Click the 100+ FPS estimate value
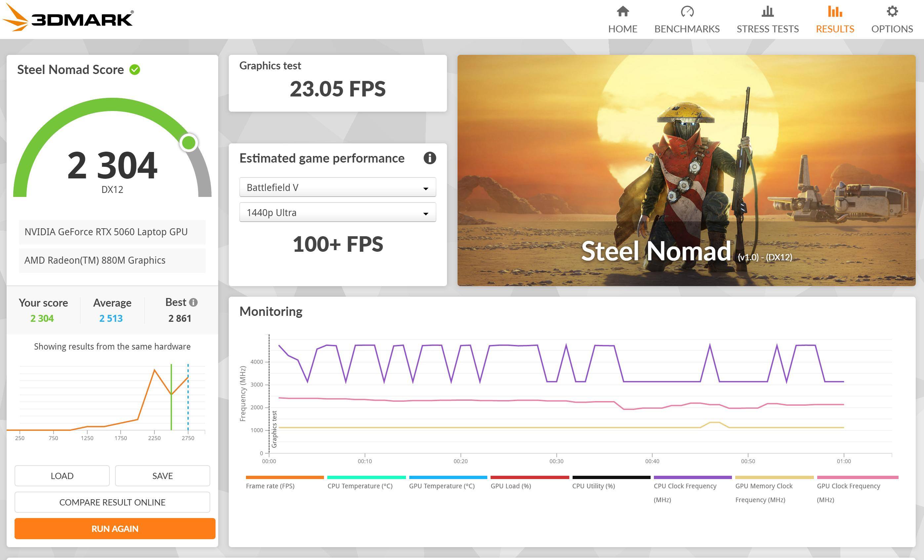Image resolution: width=924 pixels, height=560 pixels. (x=338, y=244)
